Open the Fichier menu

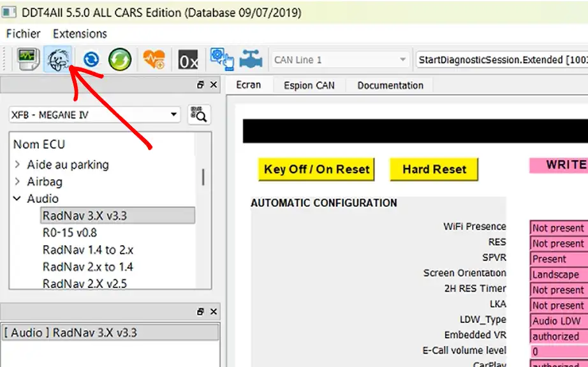[23, 34]
